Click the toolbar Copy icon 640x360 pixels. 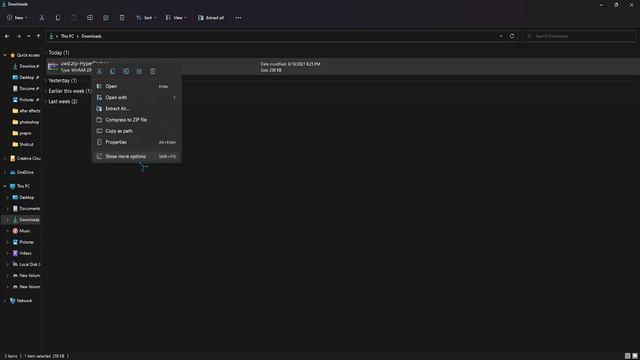pyautogui.click(x=58, y=18)
